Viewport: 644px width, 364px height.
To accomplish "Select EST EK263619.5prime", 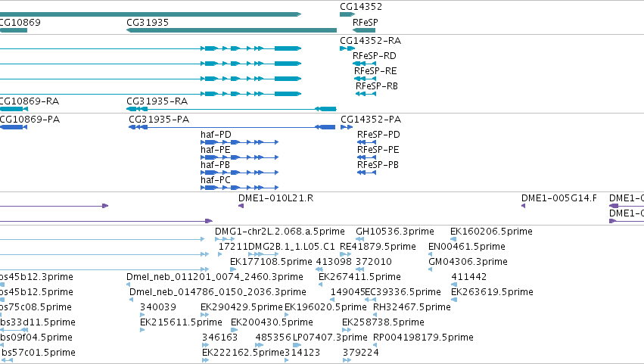I will (x=492, y=292).
